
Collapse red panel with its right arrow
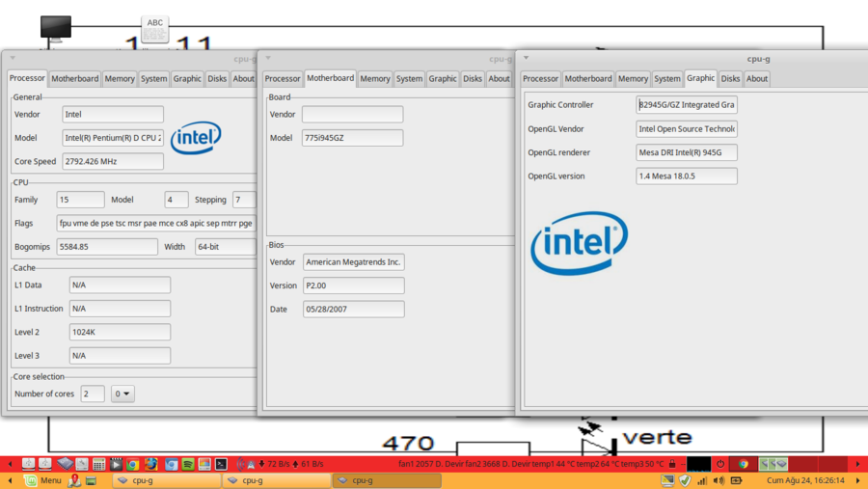pyautogui.click(x=858, y=464)
